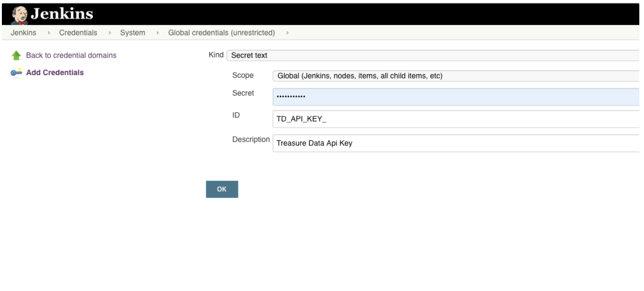This screenshot has height=291, width=644.
Task: Click the key icon beside Add Credentials
Action: click(16, 73)
